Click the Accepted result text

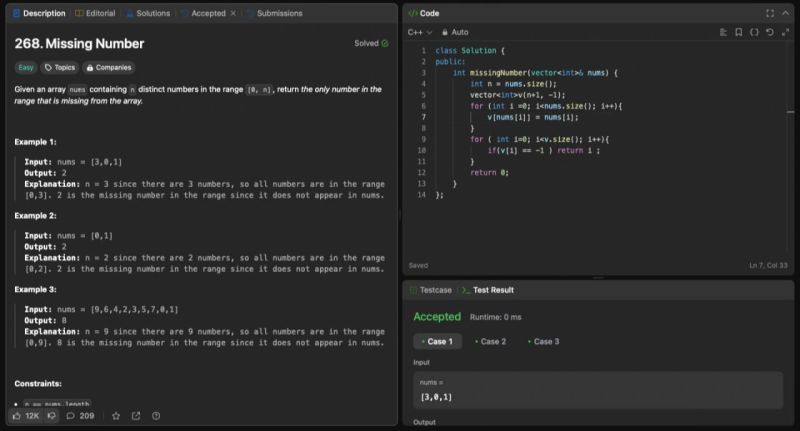(x=437, y=317)
